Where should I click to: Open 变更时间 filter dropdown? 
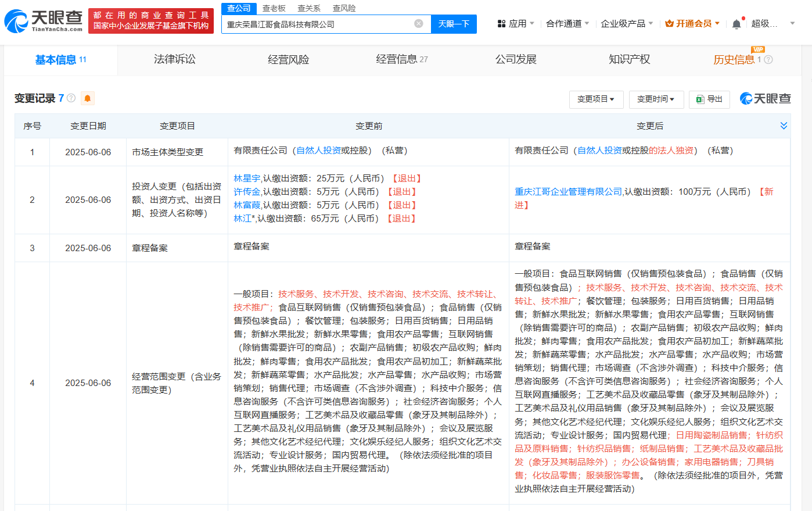point(656,99)
